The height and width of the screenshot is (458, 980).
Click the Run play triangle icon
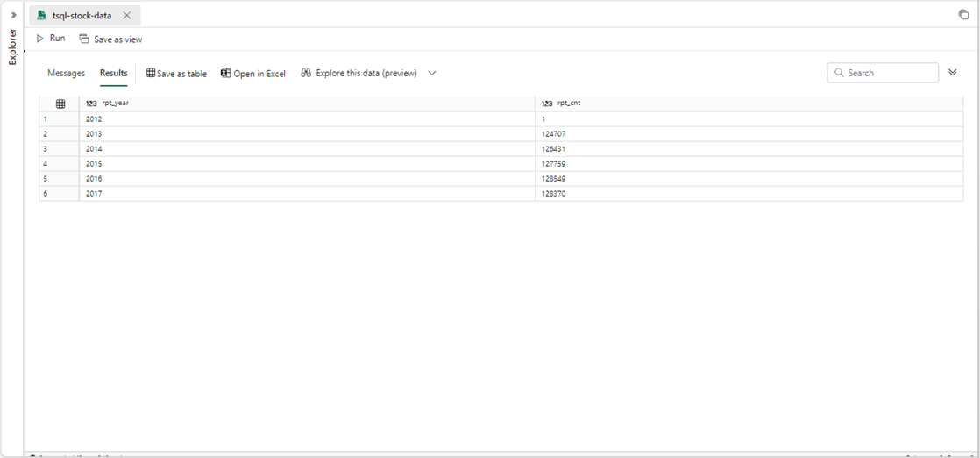pyautogui.click(x=40, y=39)
